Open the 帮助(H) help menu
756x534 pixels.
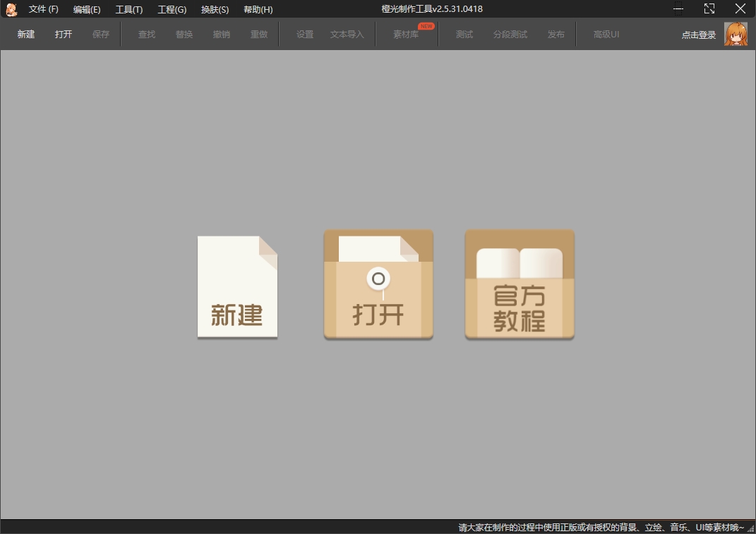click(258, 9)
